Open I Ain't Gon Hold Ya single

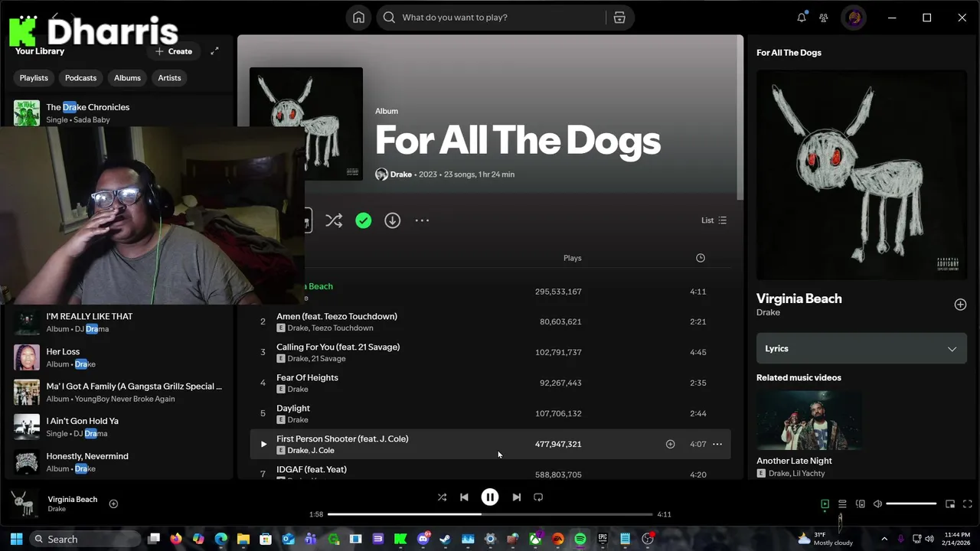coord(120,427)
